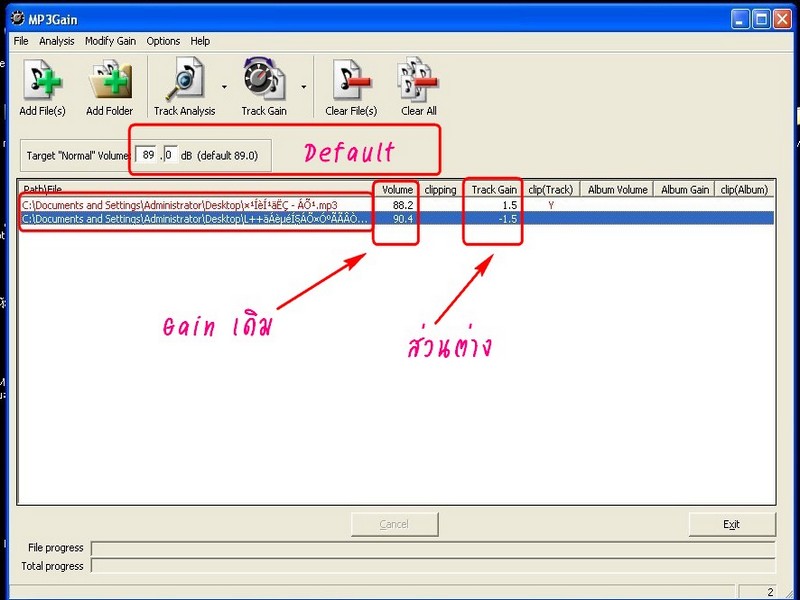
Task: Select the first file row ending in .mp3
Action: pos(180,205)
